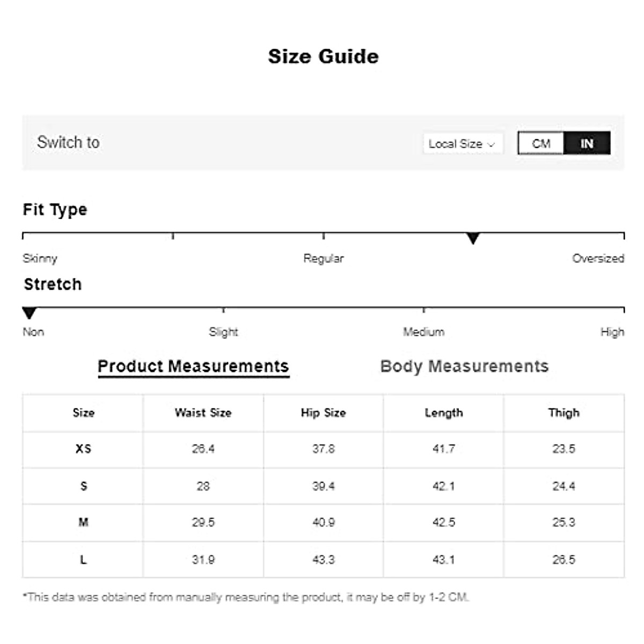The image size is (644, 644).
Task: Click the Waist Size column header
Action: pos(203,413)
